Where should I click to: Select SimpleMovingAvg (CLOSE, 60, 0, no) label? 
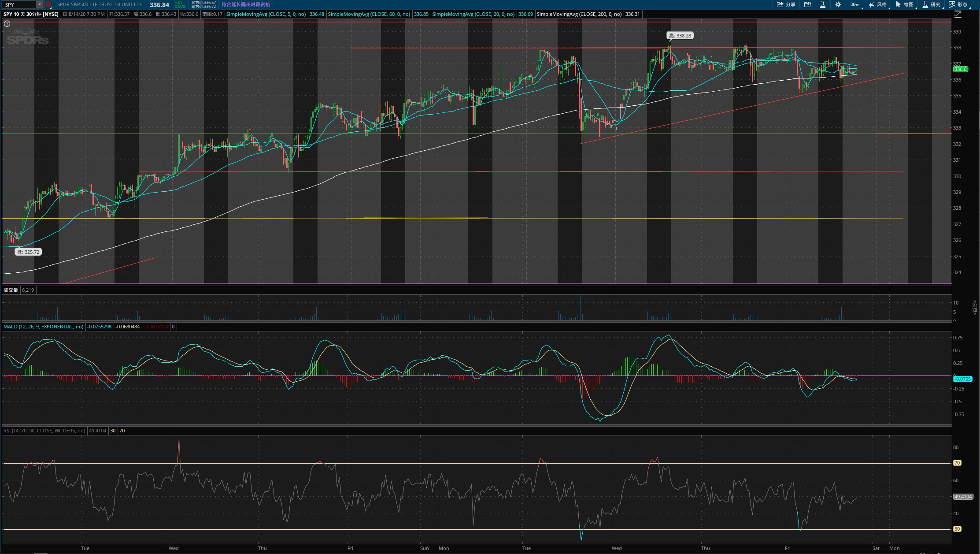coord(369,14)
